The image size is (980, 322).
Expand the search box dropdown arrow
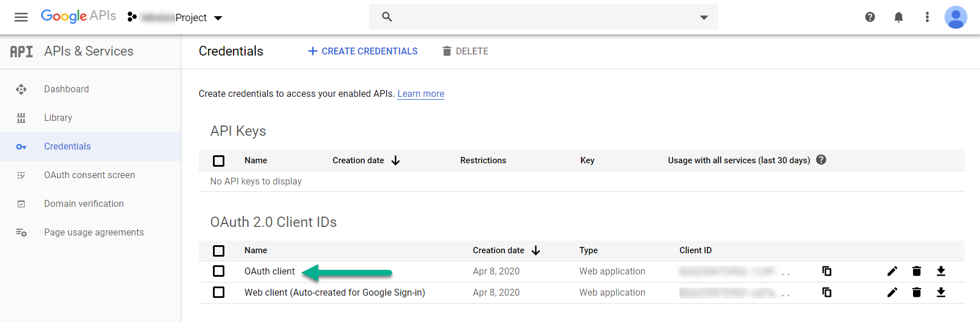704,18
